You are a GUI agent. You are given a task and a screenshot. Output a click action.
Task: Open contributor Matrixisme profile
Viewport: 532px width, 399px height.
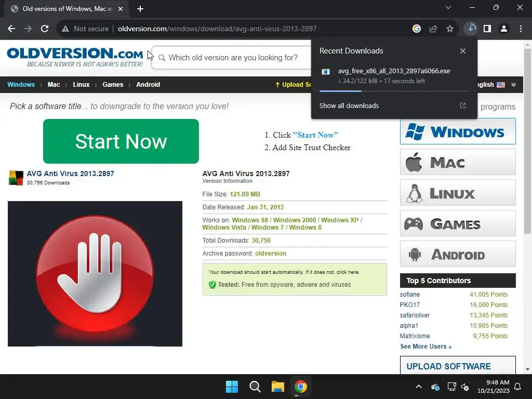pyautogui.click(x=415, y=336)
